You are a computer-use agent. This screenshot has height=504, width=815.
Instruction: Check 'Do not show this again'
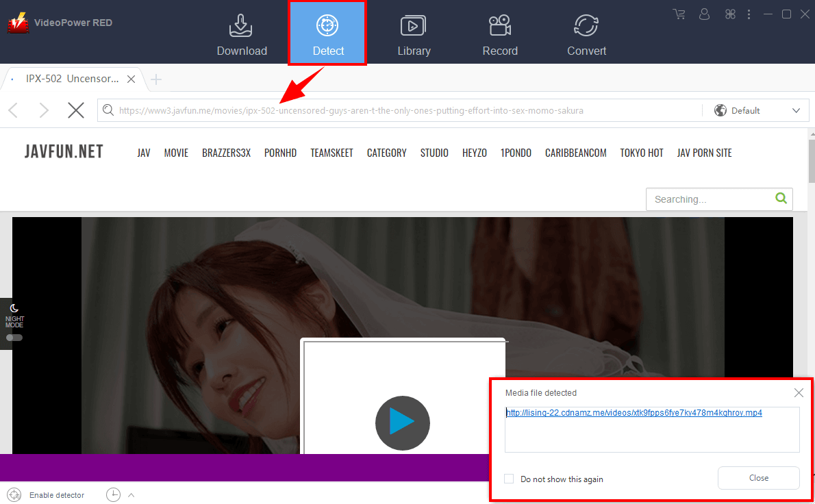(x=509, y=479)
